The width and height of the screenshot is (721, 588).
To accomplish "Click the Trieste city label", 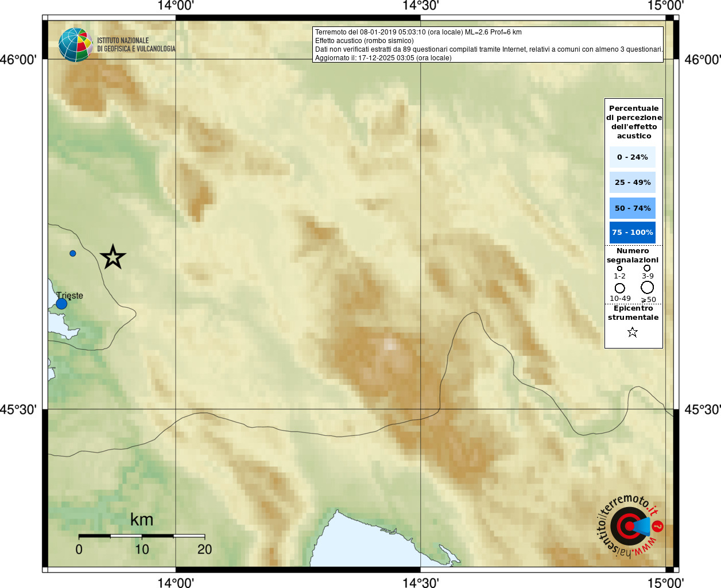I will click(69, 295).
